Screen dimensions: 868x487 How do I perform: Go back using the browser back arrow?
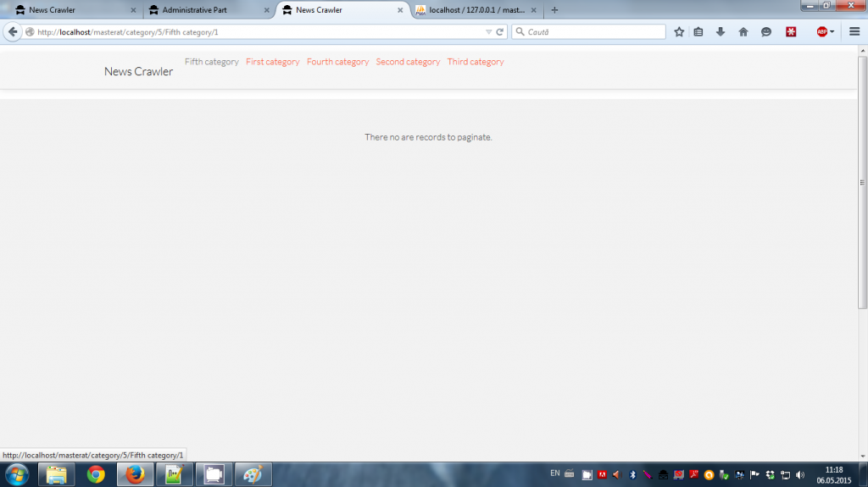click(x=13, y=32)
